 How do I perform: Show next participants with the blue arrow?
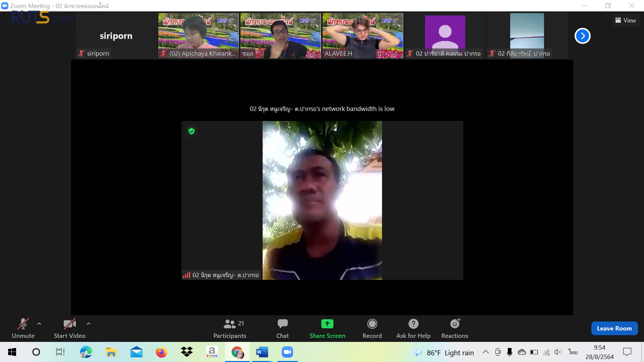[x=583, y=36]
